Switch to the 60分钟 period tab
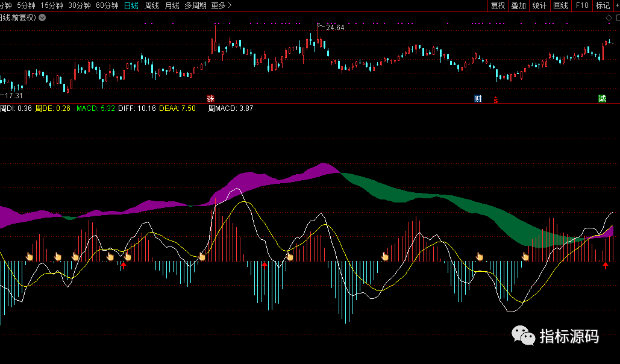The image size is (620, 364). click(x=107, y=5)
